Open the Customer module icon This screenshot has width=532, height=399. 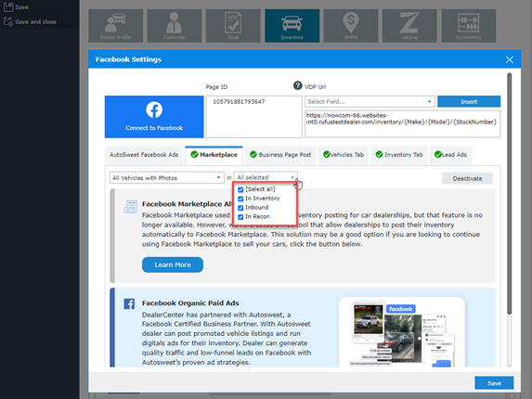(x=175, y=26)
